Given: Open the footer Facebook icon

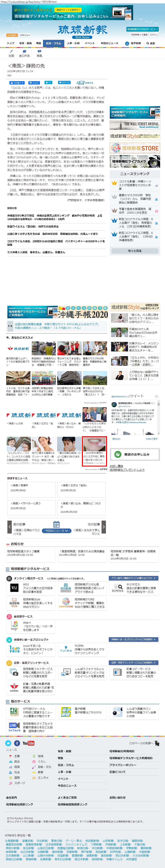Looking at the screenshot, I should 17,743.
